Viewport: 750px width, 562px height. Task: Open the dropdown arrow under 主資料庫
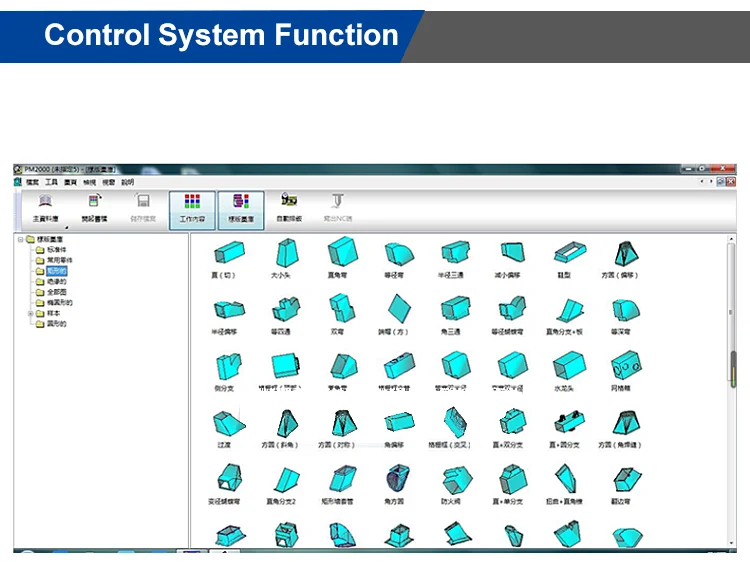66,227
